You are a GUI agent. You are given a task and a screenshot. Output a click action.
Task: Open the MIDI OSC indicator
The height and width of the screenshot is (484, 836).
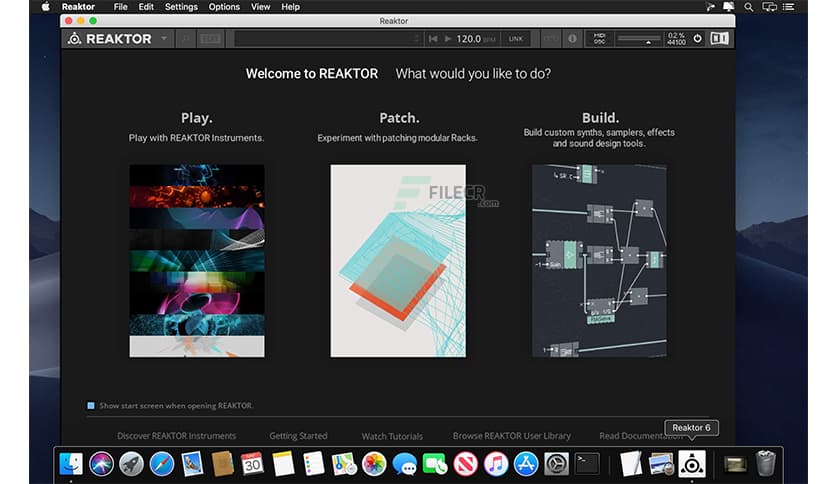(599, 39)
